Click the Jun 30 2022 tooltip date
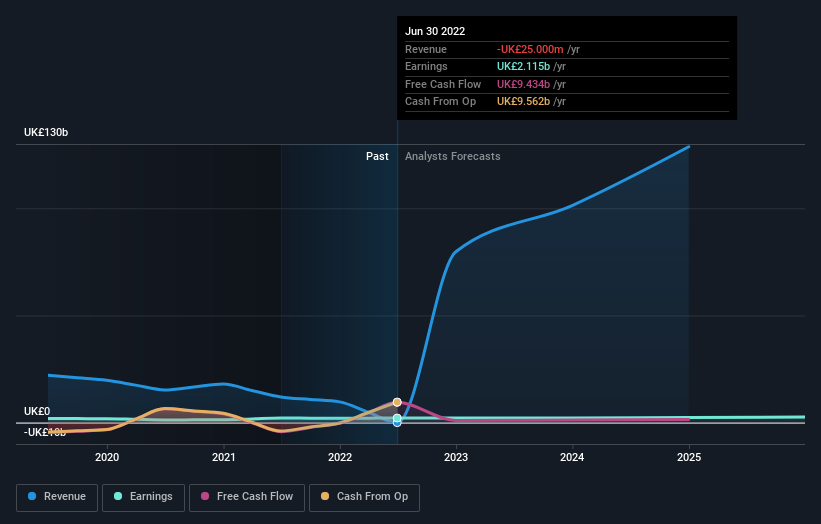 435,31
